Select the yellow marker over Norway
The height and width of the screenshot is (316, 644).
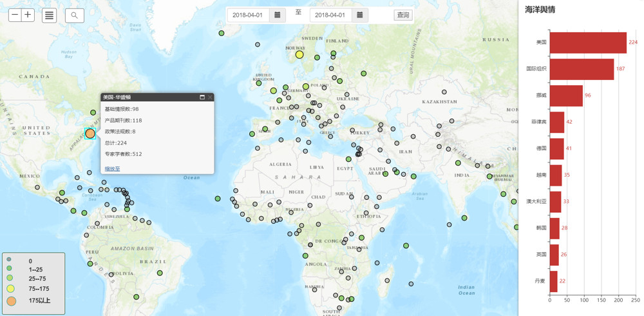tap(299, 55)
